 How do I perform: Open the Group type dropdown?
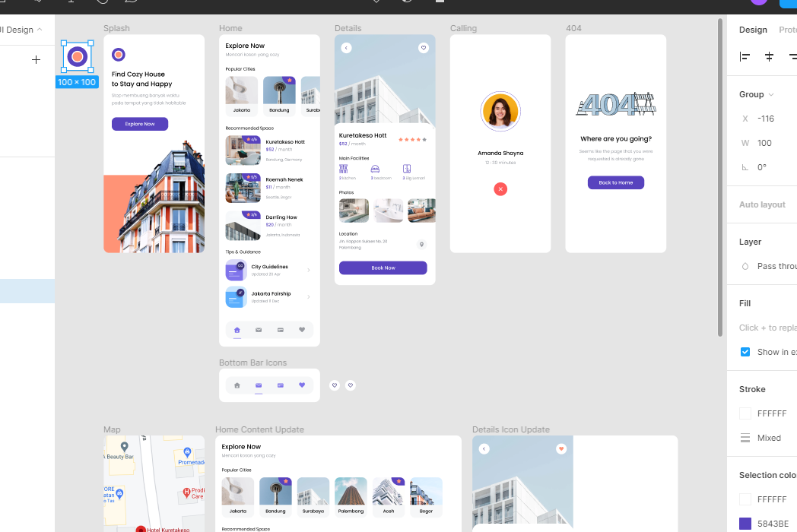pyautogui.click(x=757, y=94)
